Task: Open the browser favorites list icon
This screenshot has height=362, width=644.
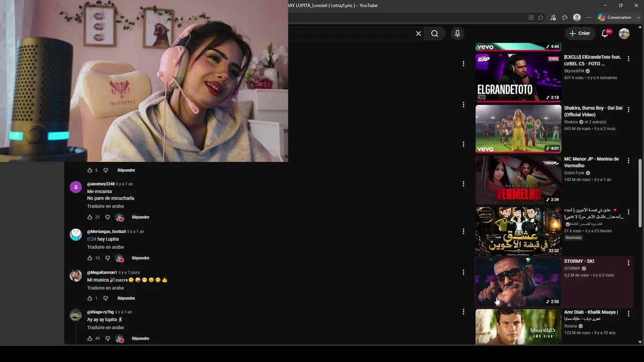Action: tap(565, 18)
